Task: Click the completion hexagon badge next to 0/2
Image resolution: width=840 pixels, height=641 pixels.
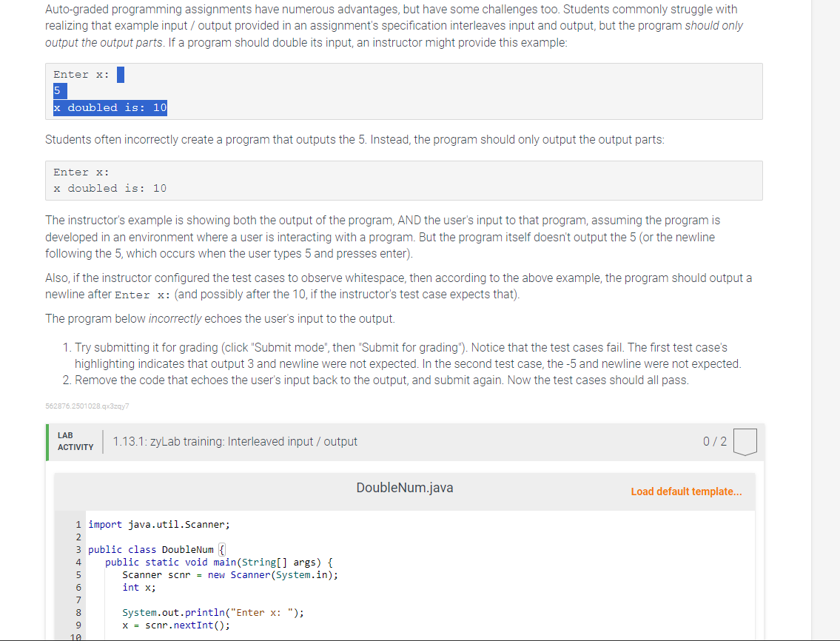Action: 746,441
